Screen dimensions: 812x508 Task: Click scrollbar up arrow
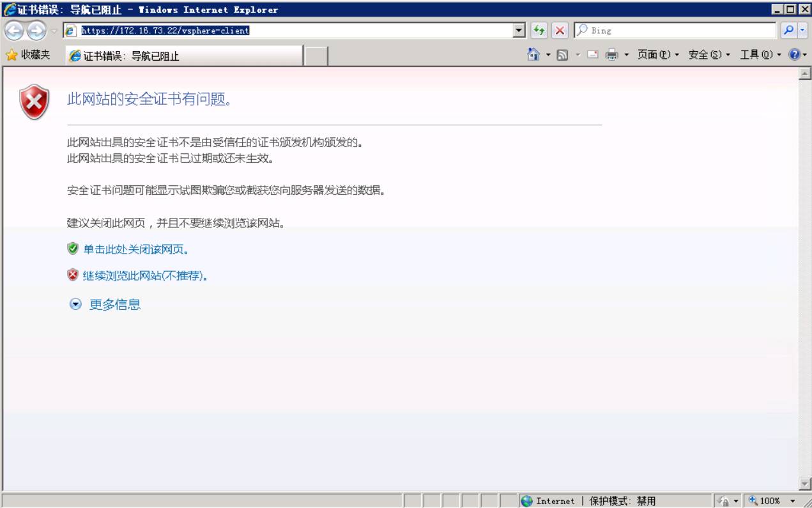[x=805, y=73]
